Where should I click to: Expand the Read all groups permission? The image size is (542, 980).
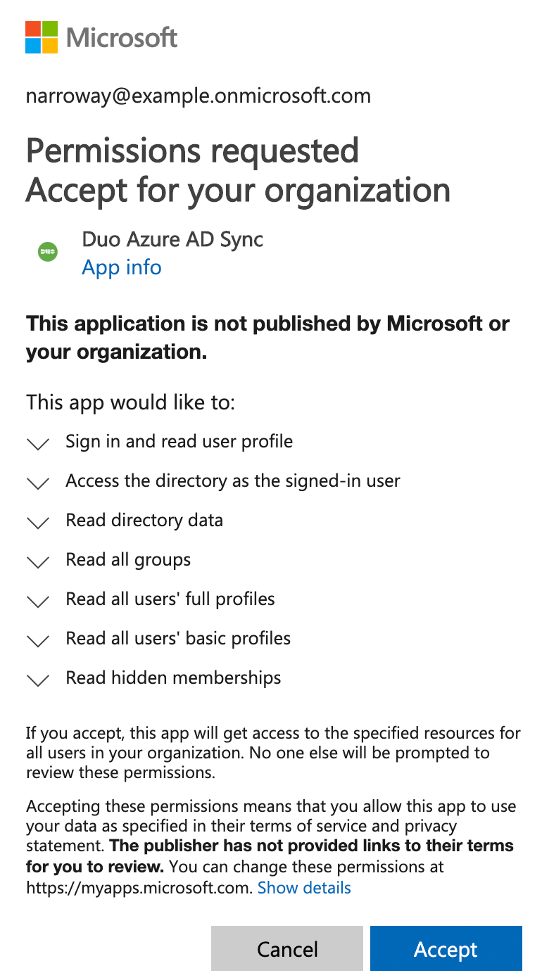(38, 561)
